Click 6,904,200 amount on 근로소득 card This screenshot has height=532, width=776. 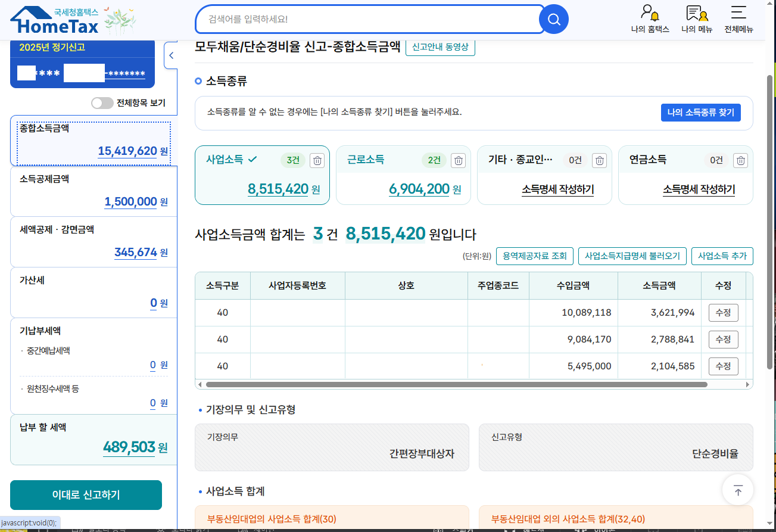pyautogui.click(x=419, y=189)
